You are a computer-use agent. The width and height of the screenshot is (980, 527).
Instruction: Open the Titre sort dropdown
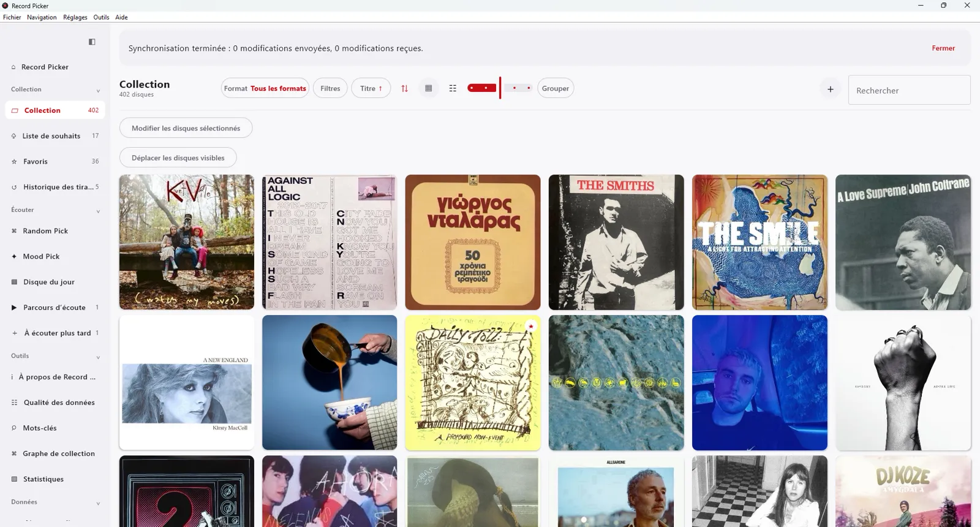click(371, 88)
